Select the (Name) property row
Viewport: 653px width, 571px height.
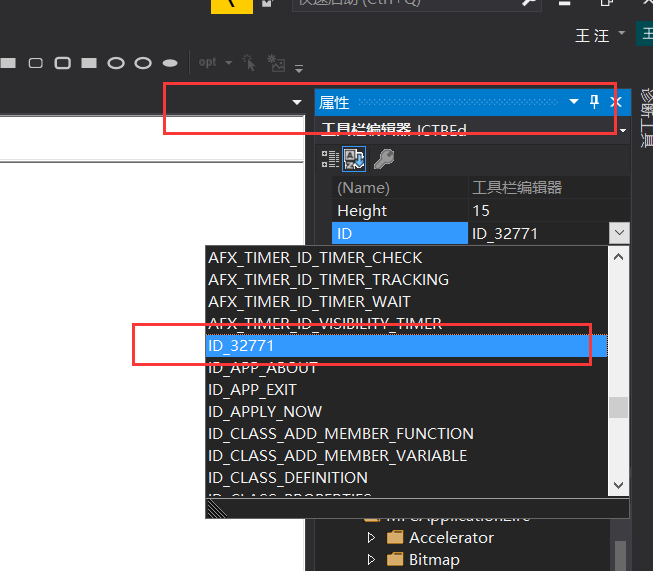click(x=481, y=188)
